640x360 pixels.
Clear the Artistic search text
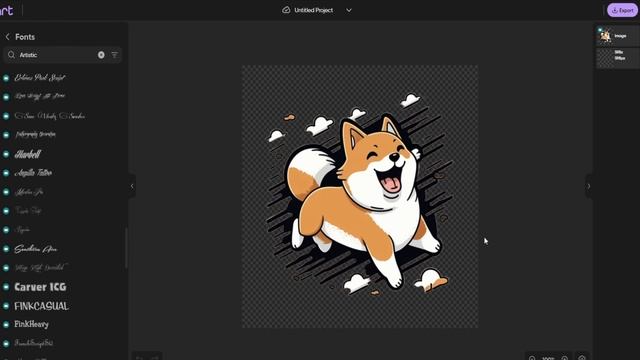(x=101, y=55)
